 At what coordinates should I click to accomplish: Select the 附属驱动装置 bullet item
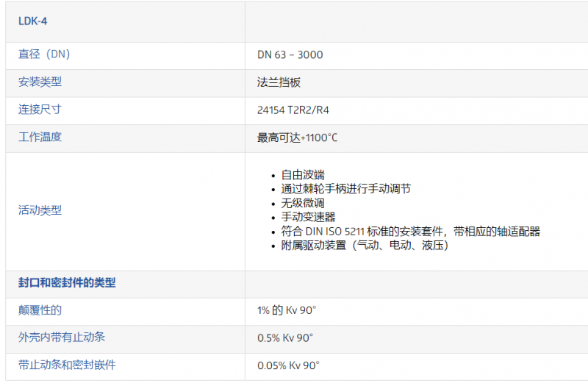365,245
